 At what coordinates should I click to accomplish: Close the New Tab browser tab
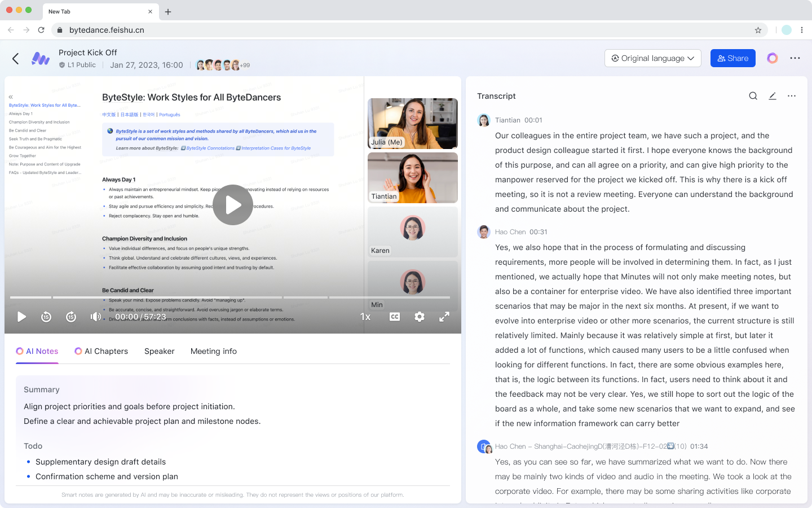(150, 11)
